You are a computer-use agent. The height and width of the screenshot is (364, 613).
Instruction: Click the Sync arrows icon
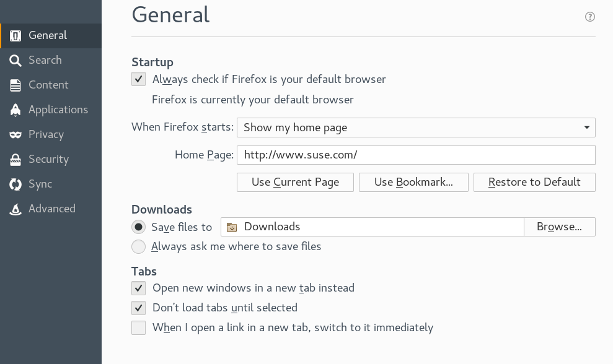click(15, 184)
